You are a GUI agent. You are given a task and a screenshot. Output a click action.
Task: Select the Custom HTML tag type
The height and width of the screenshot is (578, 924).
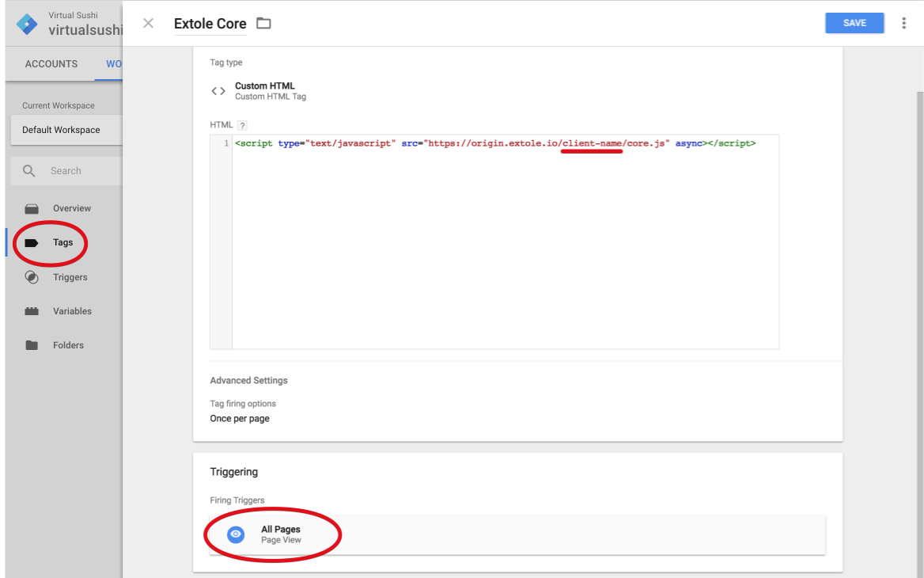click(271, 91)
